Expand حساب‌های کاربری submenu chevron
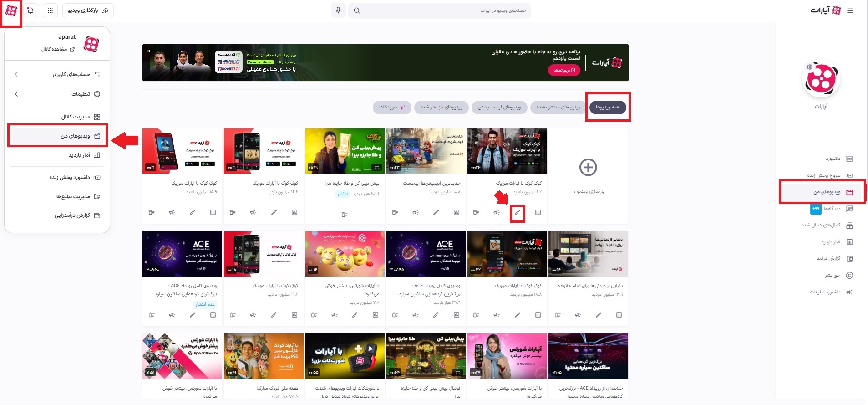 [16, 74]
